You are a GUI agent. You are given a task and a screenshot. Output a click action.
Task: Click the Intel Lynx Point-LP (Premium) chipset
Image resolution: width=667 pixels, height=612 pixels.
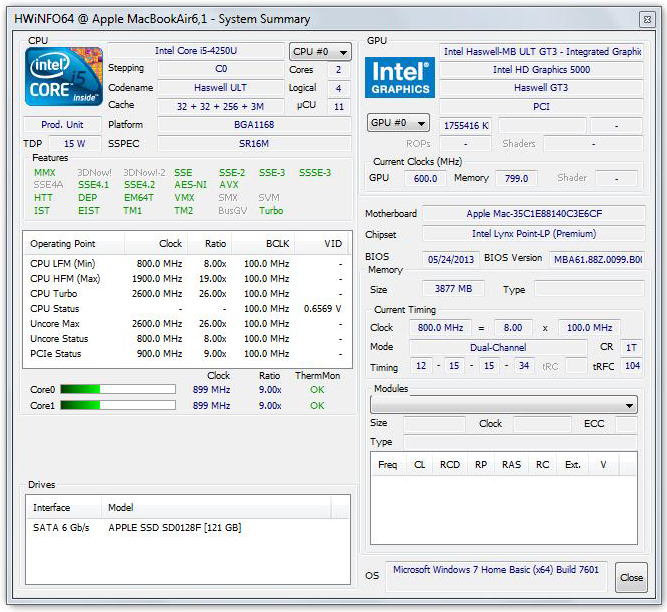[534, 233]
